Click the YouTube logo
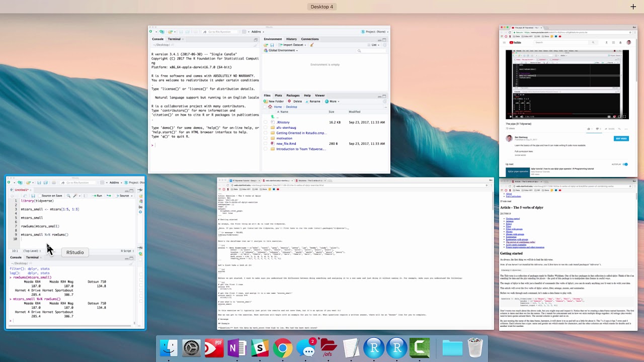The image size is (644, 362). 515,42
